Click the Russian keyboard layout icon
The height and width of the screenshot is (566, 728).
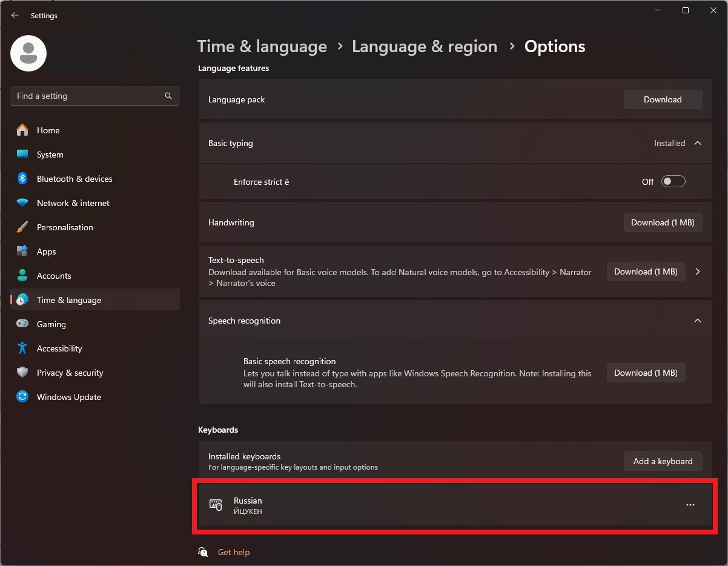point(216,505)
